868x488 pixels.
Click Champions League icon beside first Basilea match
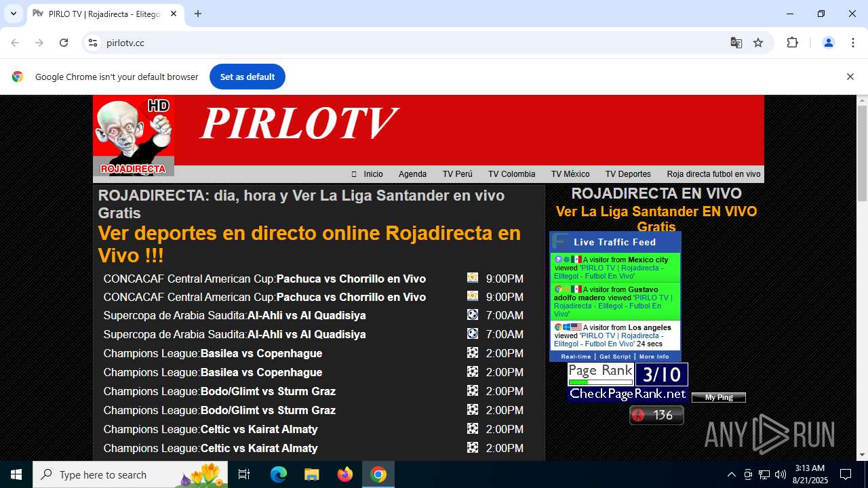[473, 352]
